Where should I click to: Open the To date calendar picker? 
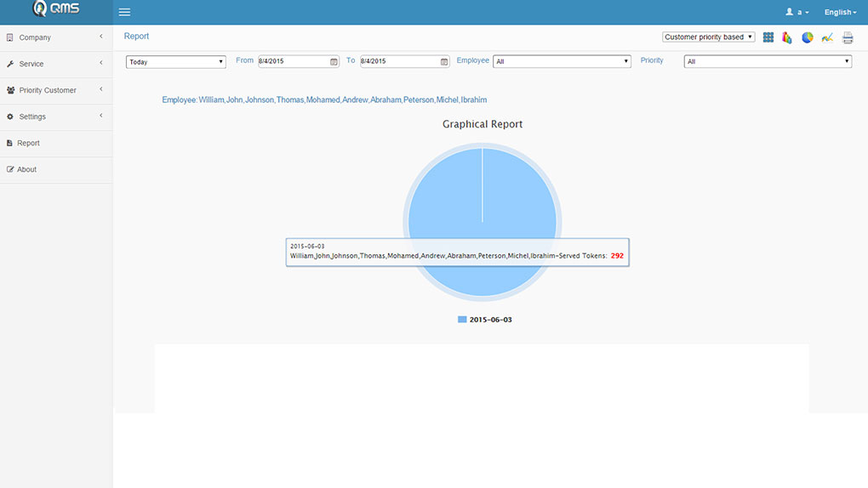coord(444,62)
